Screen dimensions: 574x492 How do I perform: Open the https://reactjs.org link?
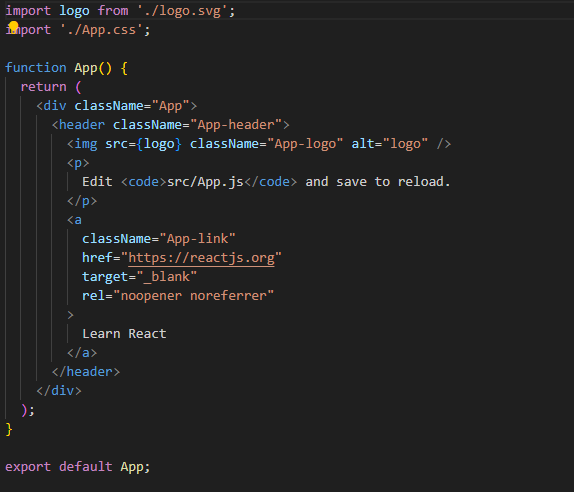point(201,258)
